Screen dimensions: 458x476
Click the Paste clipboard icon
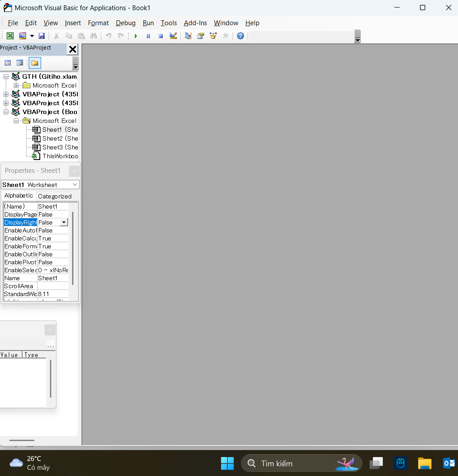click(x=81, y=36)
